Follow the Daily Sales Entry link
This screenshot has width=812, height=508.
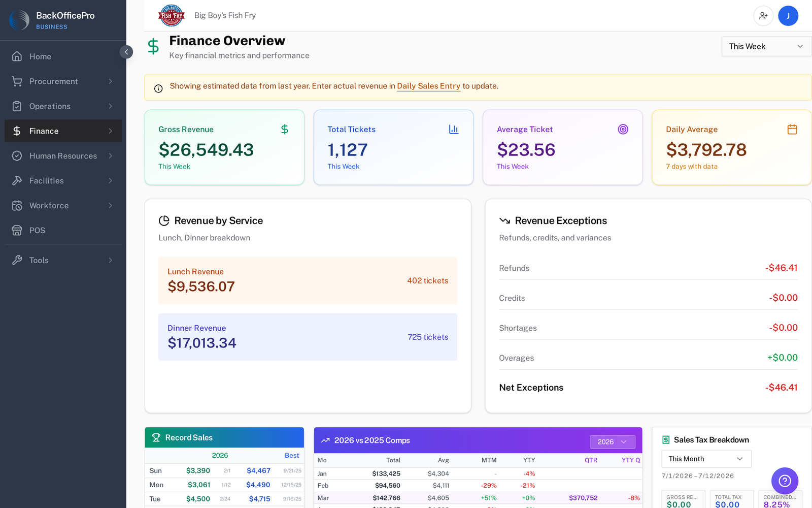click(428, 86)
